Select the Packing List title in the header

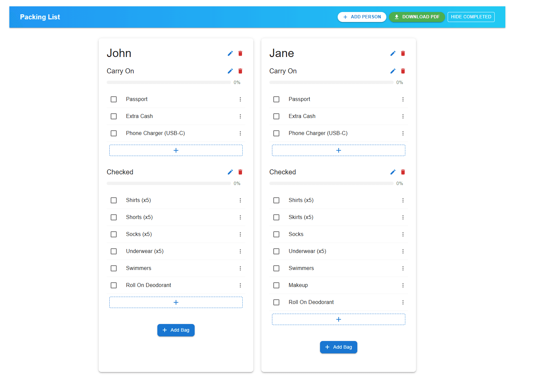pos(40,17)
